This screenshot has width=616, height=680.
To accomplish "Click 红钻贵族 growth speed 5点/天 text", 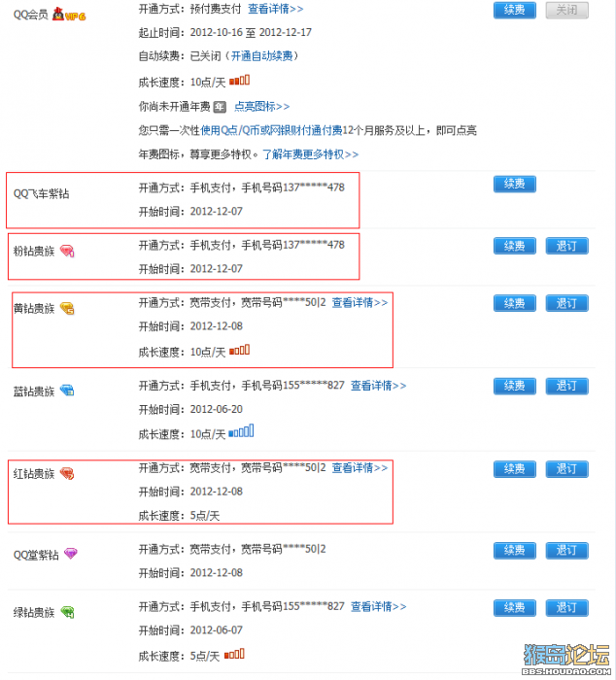I will tap(205, 516).
